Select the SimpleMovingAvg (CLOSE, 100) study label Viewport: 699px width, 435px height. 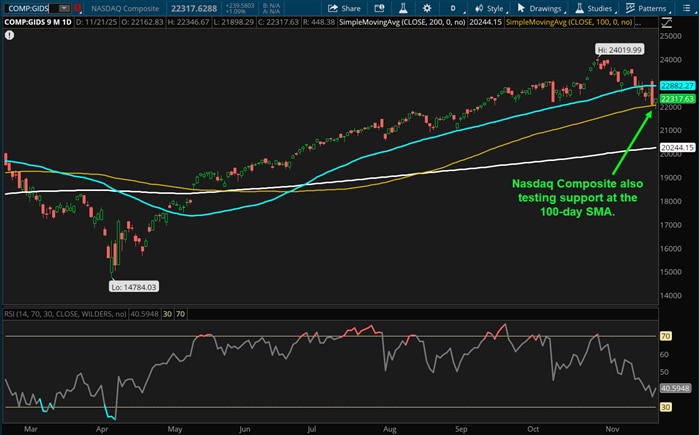tap(569, 22)
